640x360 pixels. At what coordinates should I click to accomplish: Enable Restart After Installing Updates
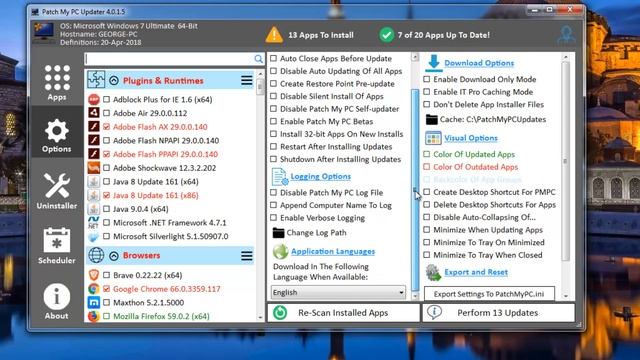coord(273,147)
